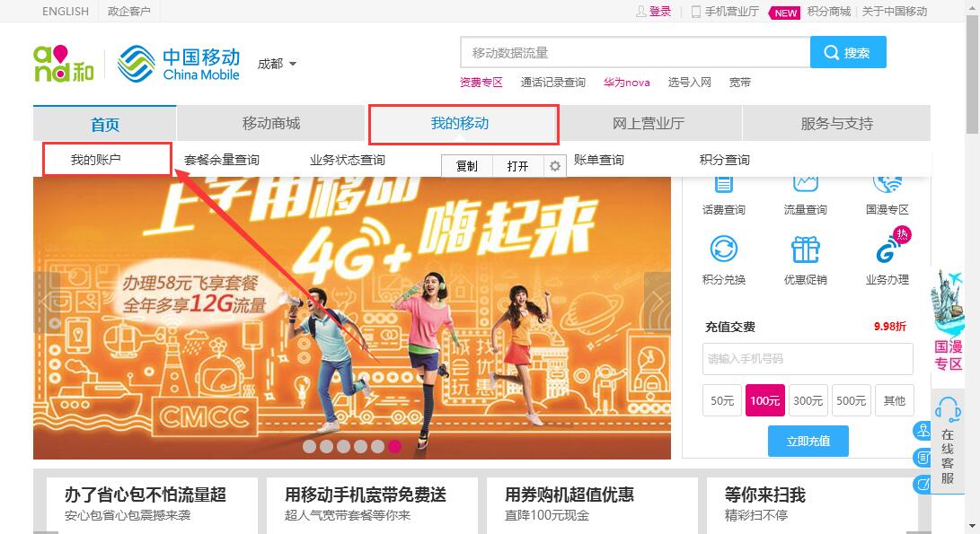Focus the 移动数据流量 search field
980x534 pixels.
tap(635, 52)
